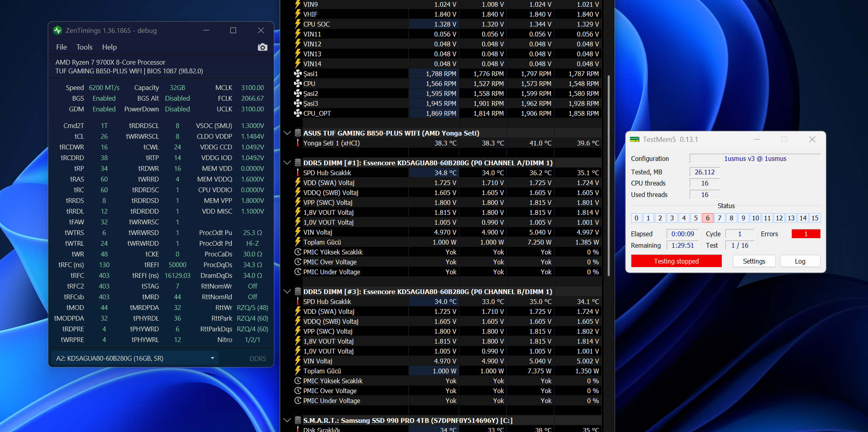Image resolution: width=868 pixels, height=432 pixels.
Task: Select test status box 15 in TestMem5
Action: 815,218
